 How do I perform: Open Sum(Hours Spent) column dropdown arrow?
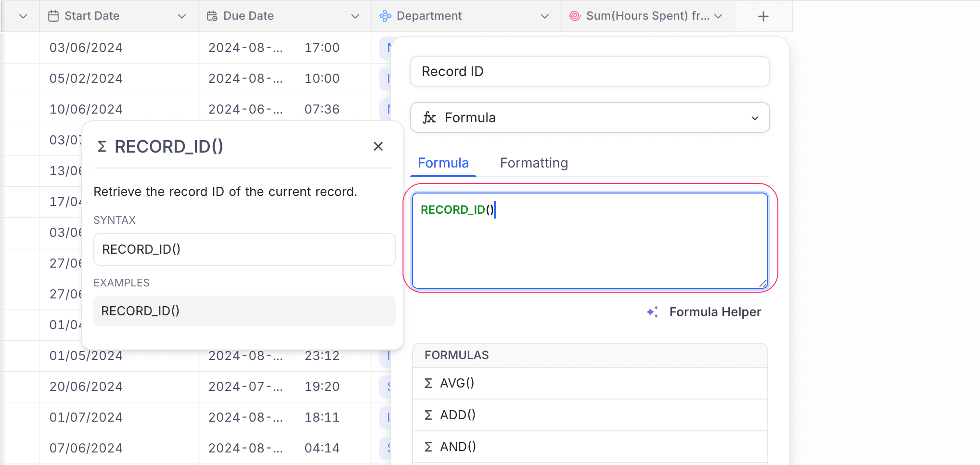pyautogui.click(x=718, y=16)
